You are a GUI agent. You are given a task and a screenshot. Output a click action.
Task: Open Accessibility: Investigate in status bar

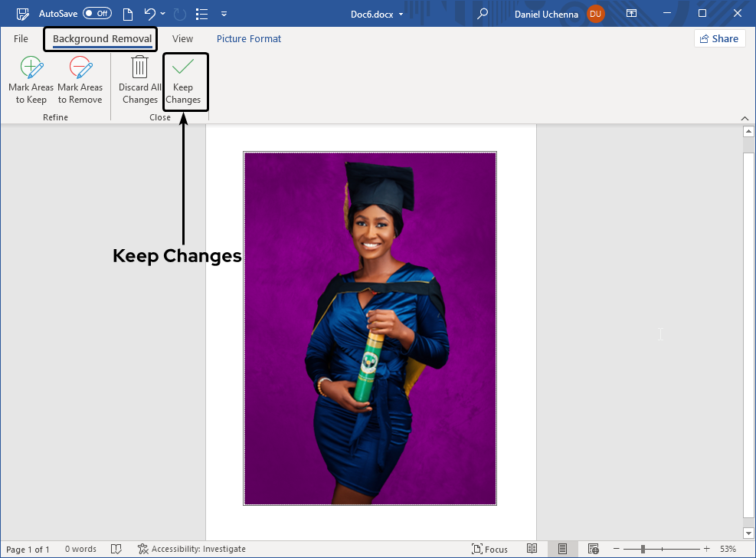click(x=191, y=549)
